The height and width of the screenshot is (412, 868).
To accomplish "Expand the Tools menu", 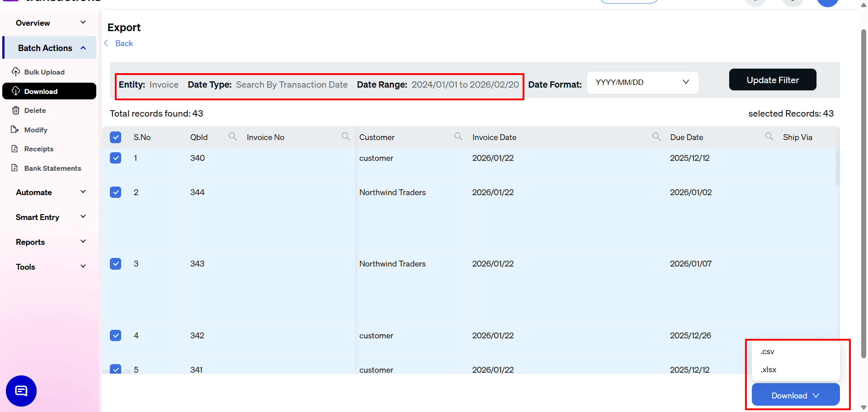I will [x=49, y=267].
